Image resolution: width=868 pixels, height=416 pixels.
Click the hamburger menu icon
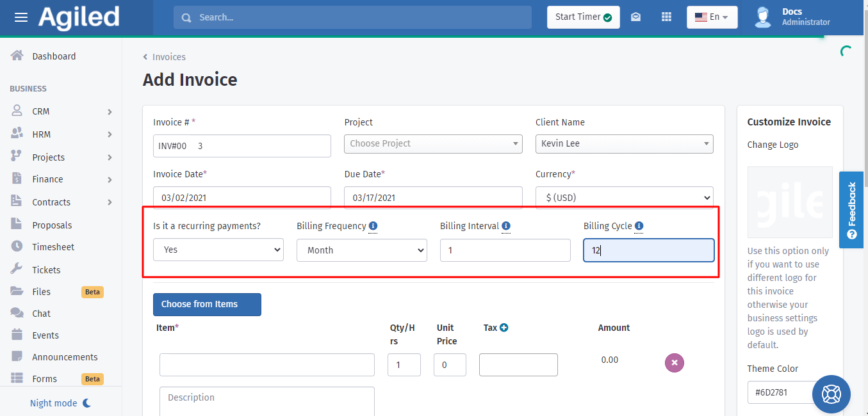pyautogui.click(x=21, y=17)
